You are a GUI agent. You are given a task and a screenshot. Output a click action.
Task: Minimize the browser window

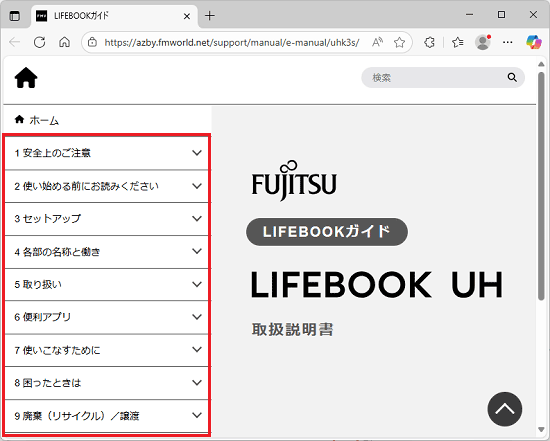(x=469, y=15)
